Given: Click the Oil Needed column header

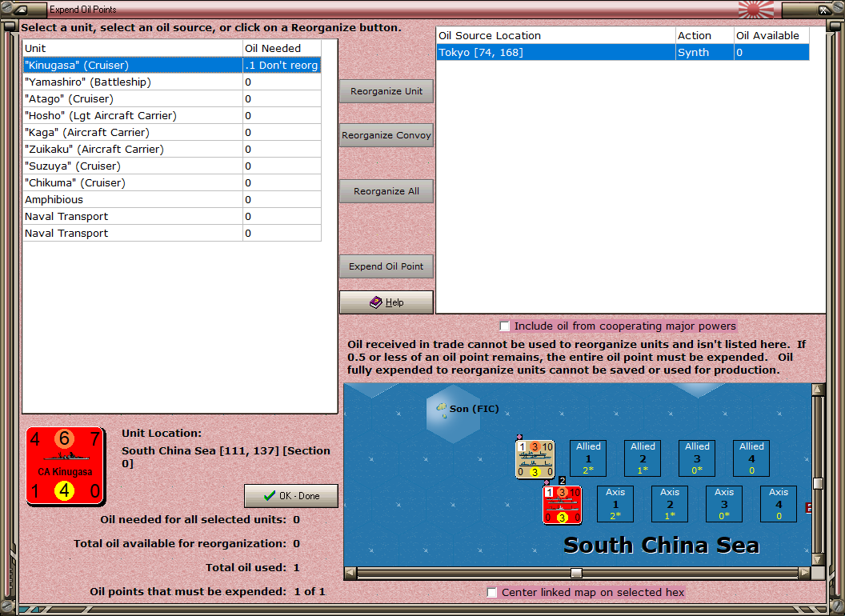Looking at the screenshot, I should 282,48.
